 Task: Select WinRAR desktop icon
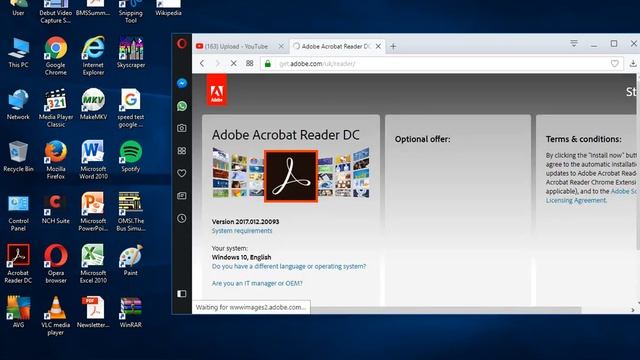(x=131, y=313)
